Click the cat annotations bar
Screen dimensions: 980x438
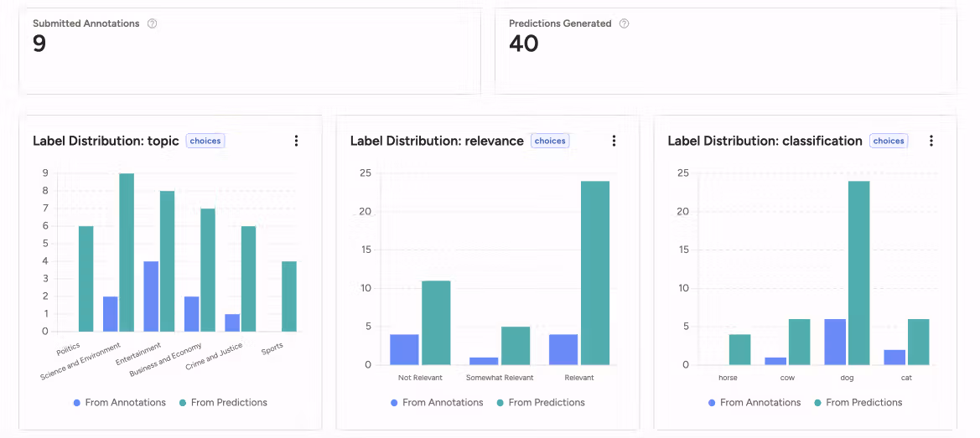pyautogui.click(x=895, y=358)
